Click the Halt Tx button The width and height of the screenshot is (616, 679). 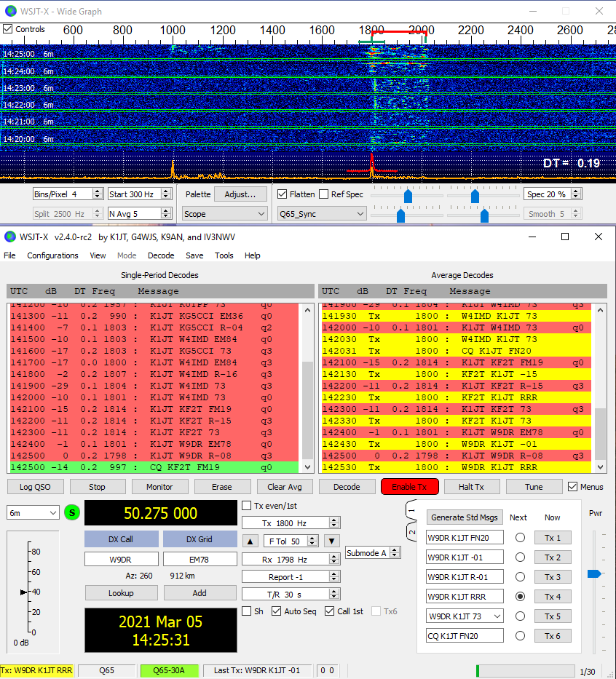tap(471, 487)
